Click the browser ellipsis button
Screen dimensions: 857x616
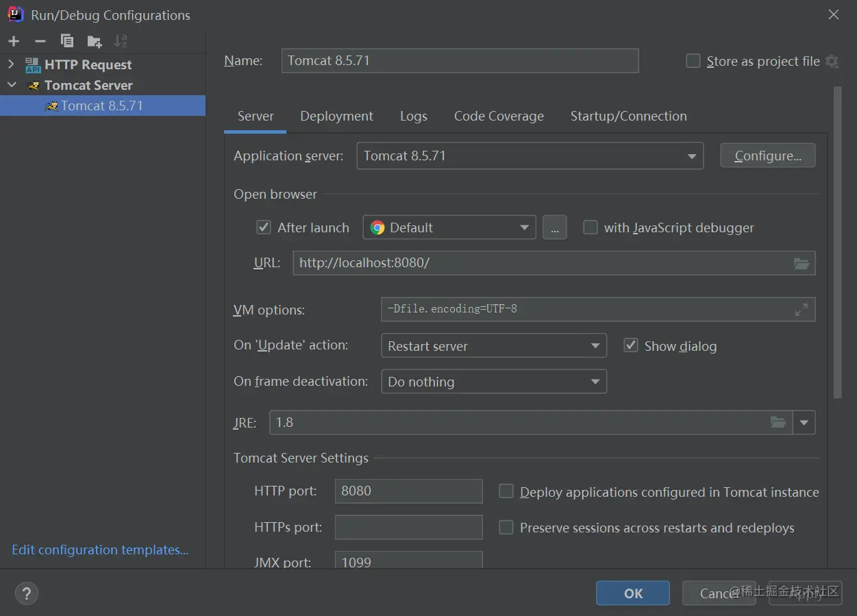point(555,227)
